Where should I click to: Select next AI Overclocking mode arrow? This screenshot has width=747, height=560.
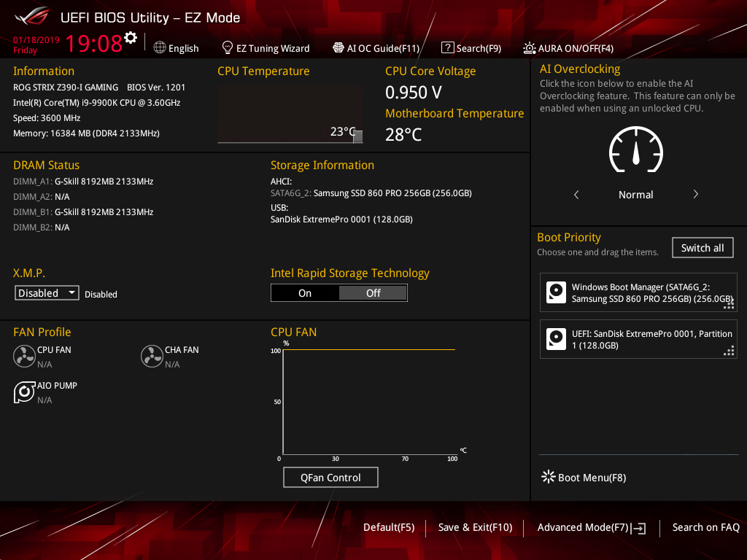695,194
